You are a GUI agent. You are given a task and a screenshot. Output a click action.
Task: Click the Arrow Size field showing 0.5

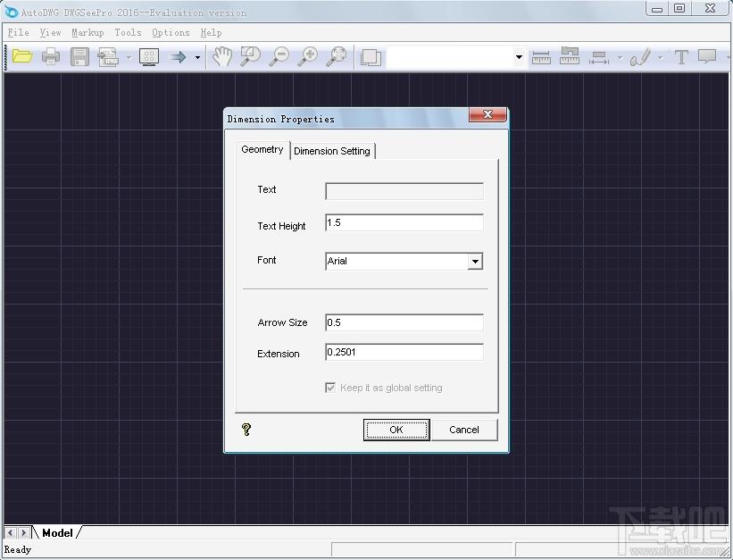(404, 322)
